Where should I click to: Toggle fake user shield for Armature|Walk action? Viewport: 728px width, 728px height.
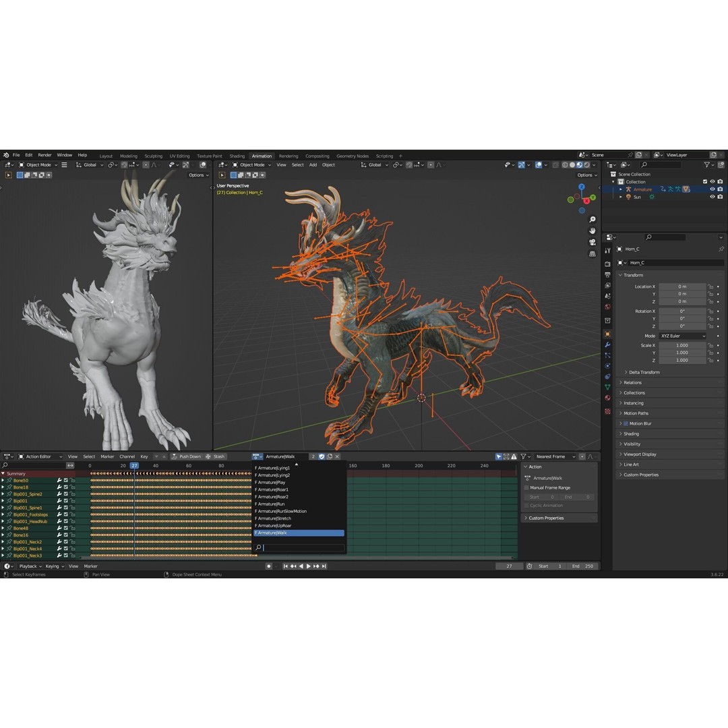[322, 456]
